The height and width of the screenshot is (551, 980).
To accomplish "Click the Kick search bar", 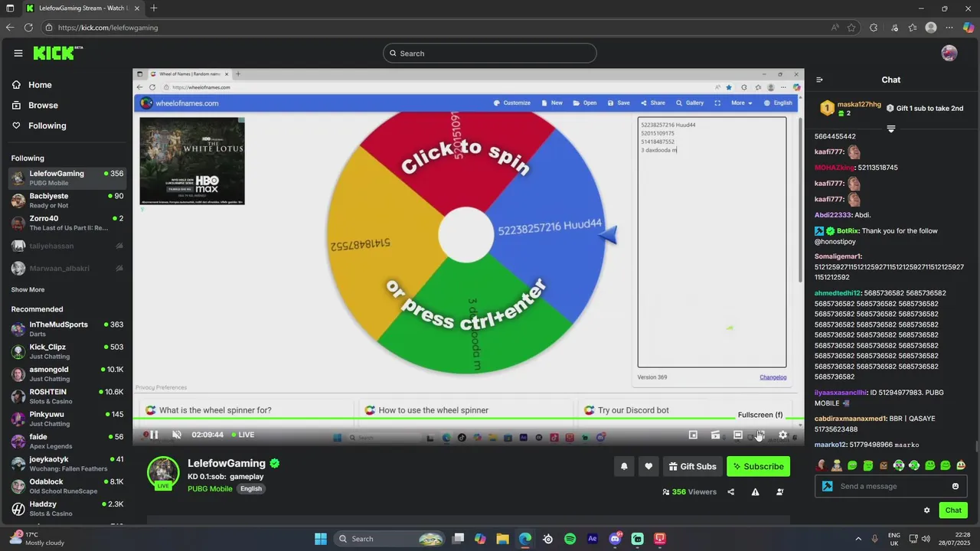I will coord(490,53).
